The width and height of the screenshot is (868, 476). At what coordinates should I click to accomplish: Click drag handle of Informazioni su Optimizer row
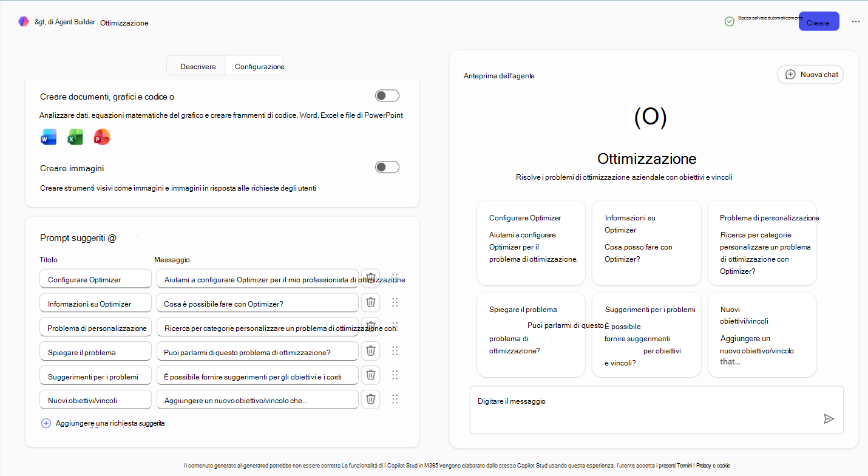coord(395,302)
